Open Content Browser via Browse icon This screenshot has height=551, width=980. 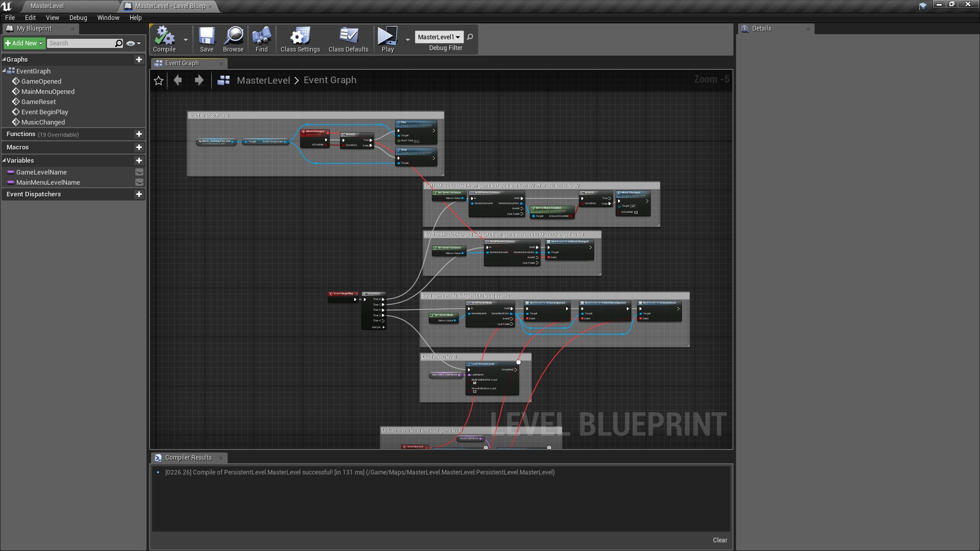pyautogui.click(x=233, y=36)
